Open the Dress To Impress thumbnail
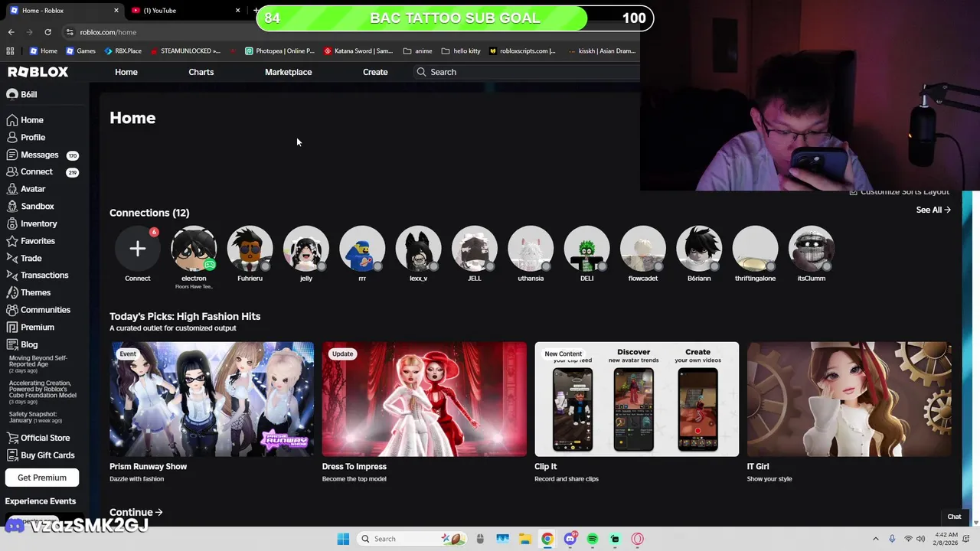 pos(424,399)
